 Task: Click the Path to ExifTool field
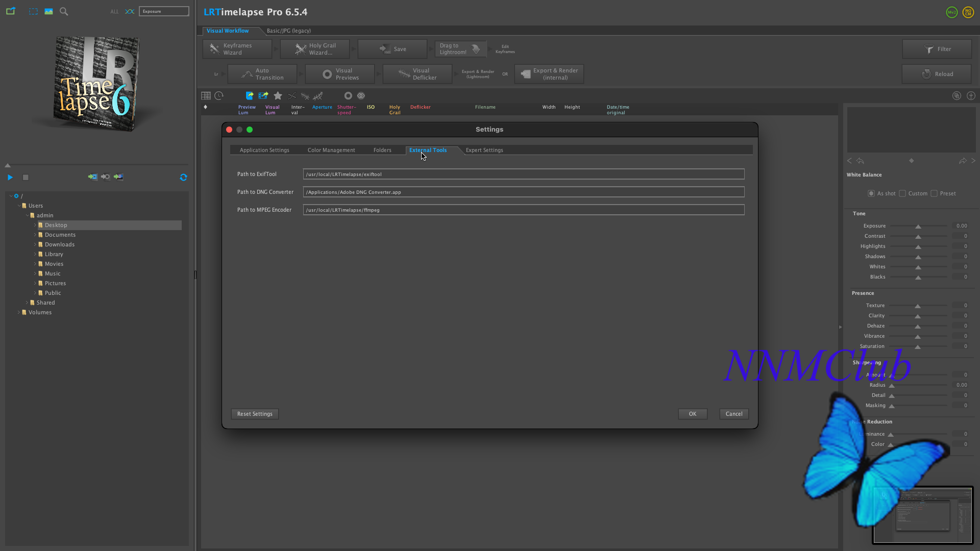[x=524, y=174]
